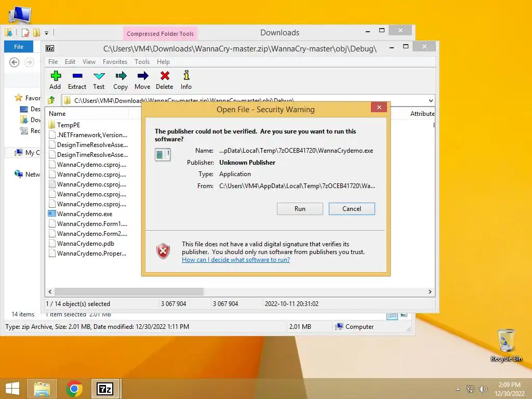Viewport: 532px width, 399px height.
Task: Click the Info toolbar icon
Action: (x=187, y=75)
